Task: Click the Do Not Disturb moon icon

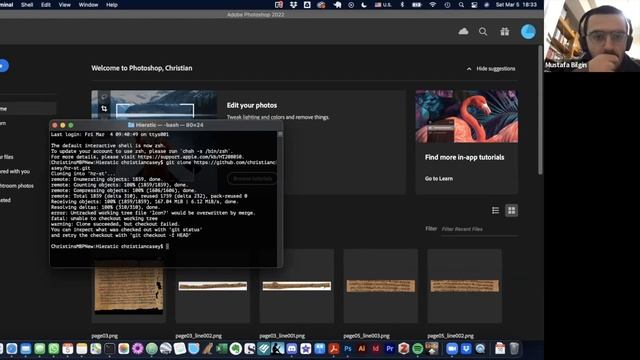Action: click(364, 5)
